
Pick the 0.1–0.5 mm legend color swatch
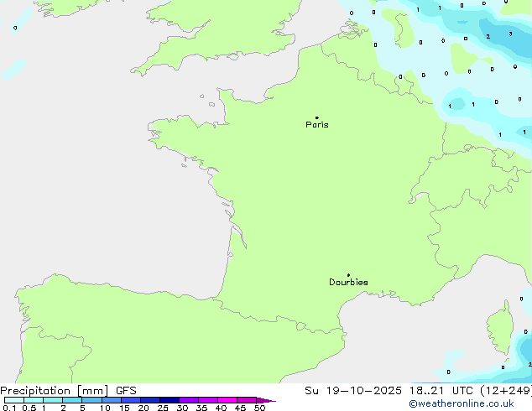click(14, 400)
